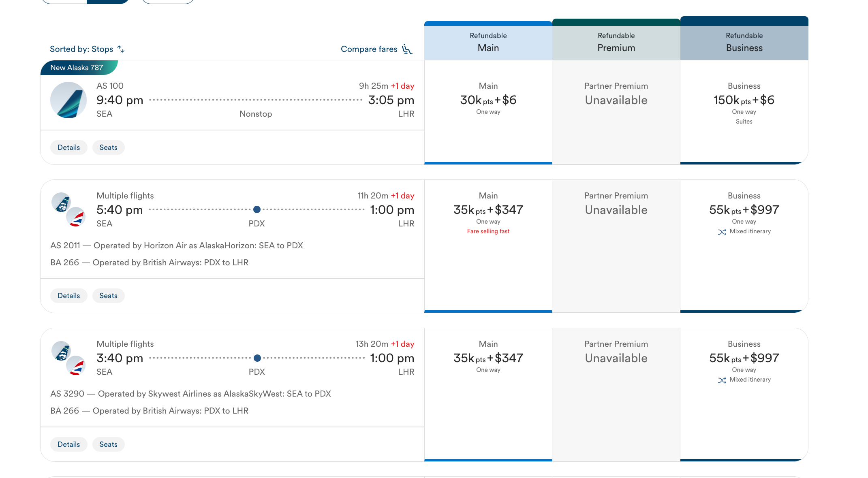Show Details for the AS 100 nonstop flight
This screenshot has width=868, height=478.
69,147
